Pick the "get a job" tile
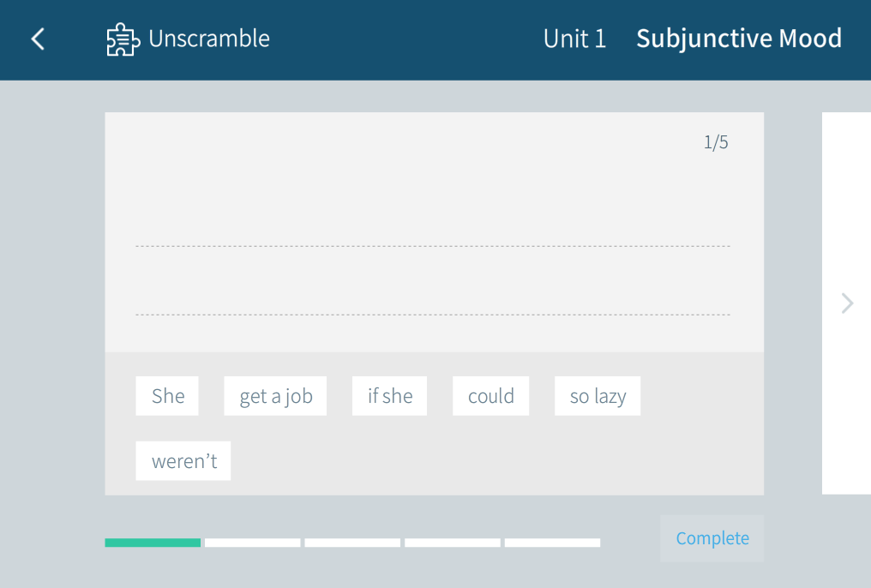This screenshot has height=588, width=871. click(x=275, y=396)
